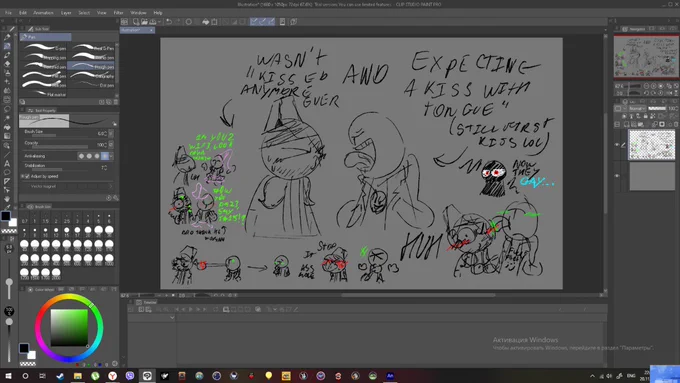
Task: Click the Undo arrow in command bar
Action: [x=169, y=22]
